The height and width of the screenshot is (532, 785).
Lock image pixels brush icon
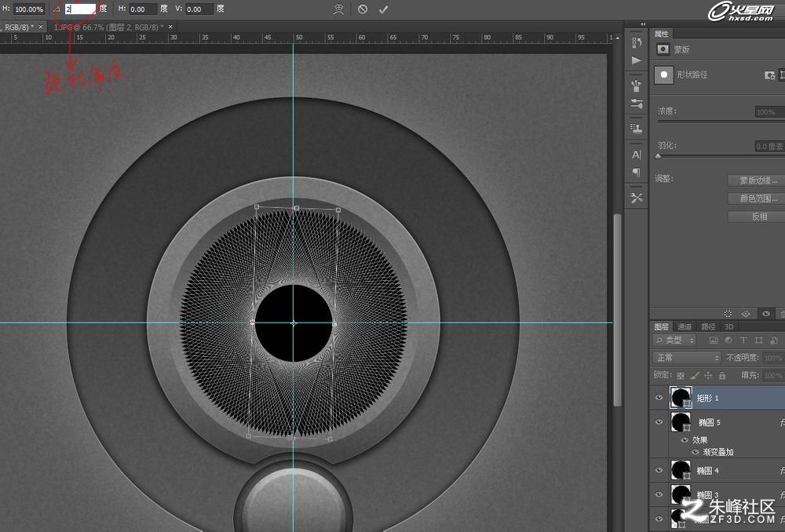pos(695,375)
